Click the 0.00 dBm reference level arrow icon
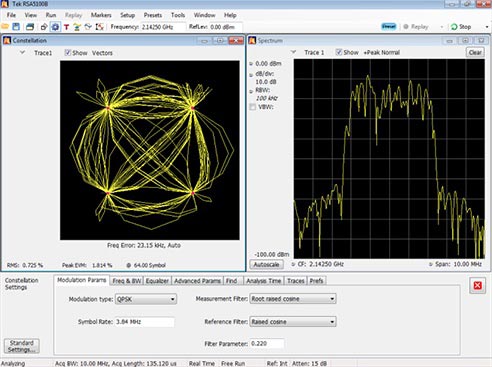This screenshot has width=492, height=367. click(251, 64)
